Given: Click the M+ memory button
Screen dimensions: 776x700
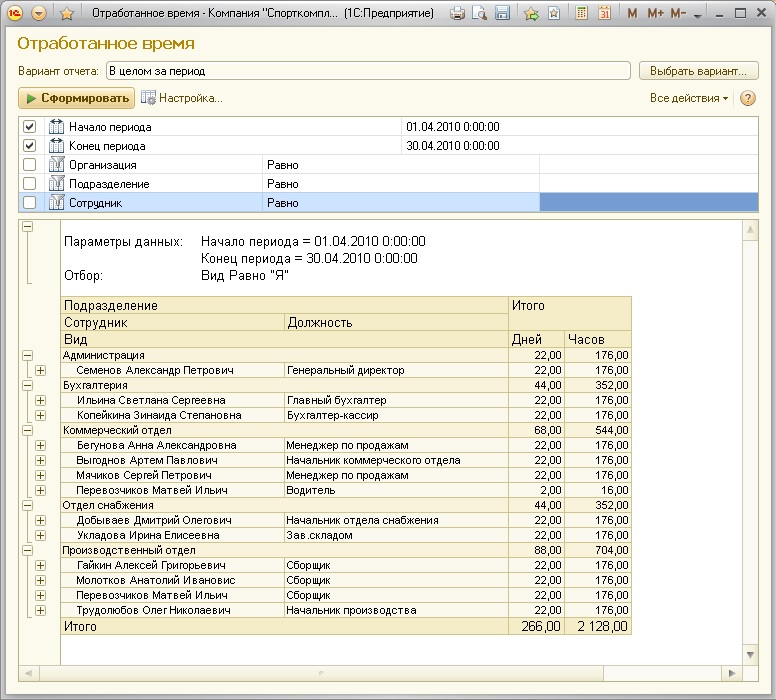Looking at the screenshot, I should (655, 14).
